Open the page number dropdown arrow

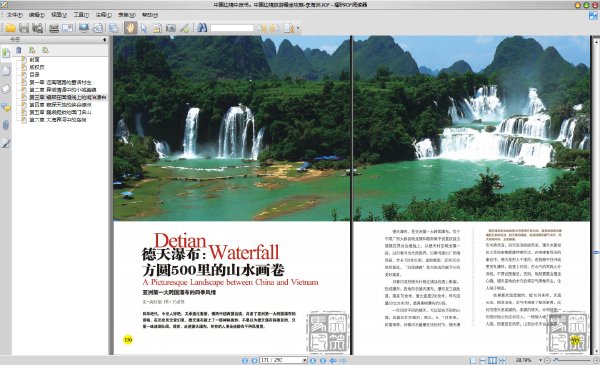tap(305, 360)
